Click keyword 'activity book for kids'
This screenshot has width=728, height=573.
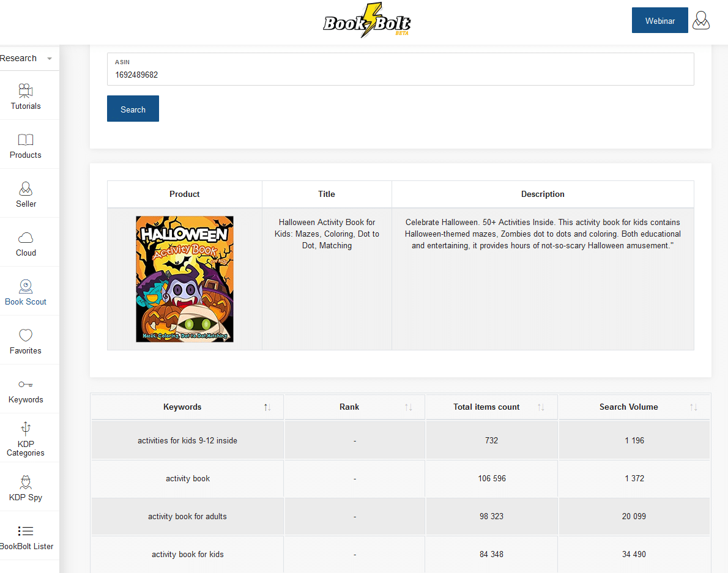[x=188, y=555]
